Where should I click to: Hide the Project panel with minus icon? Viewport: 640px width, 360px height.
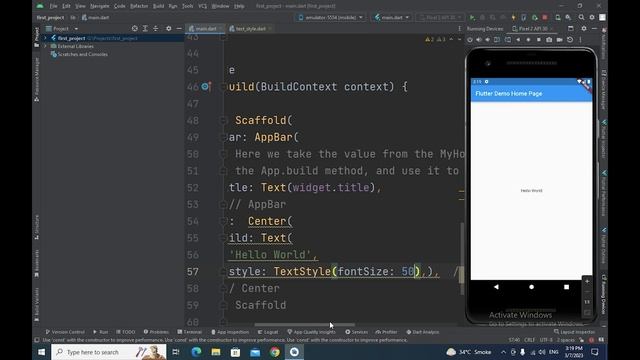179,29
